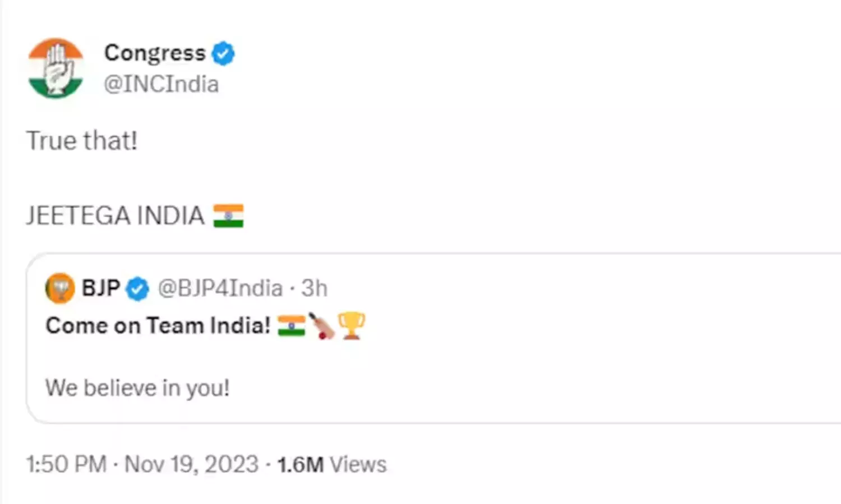The height and width of the screenshot is (504, 841).
Task: Click the "We believe in you!" text
Action: pyautogui.click(x=137, y=388)
